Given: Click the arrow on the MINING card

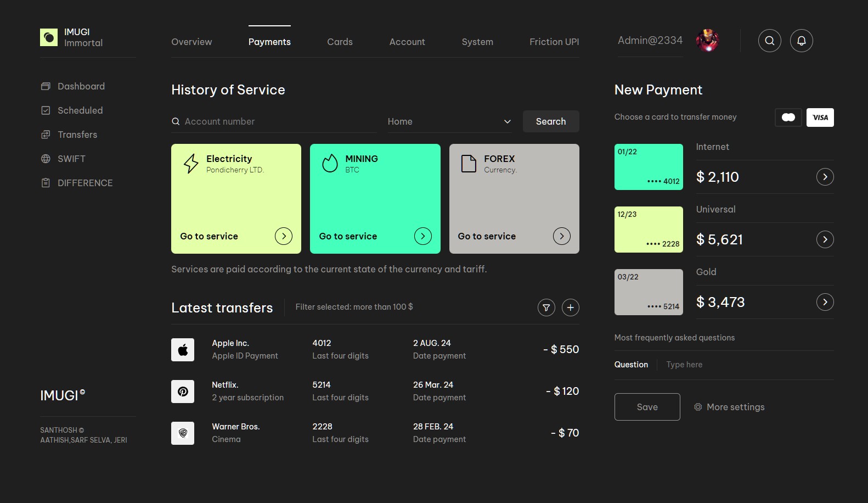Looking at the screenshot, I should [423, 236].
